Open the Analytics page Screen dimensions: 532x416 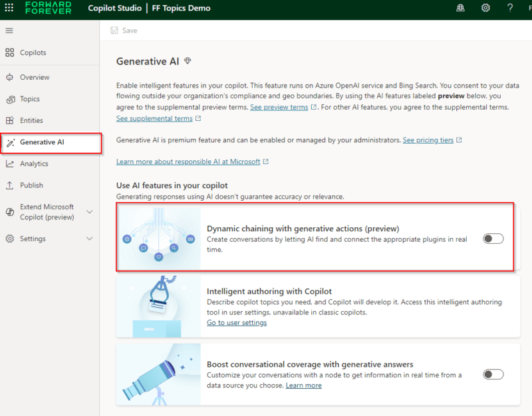[x=49, y=163]
